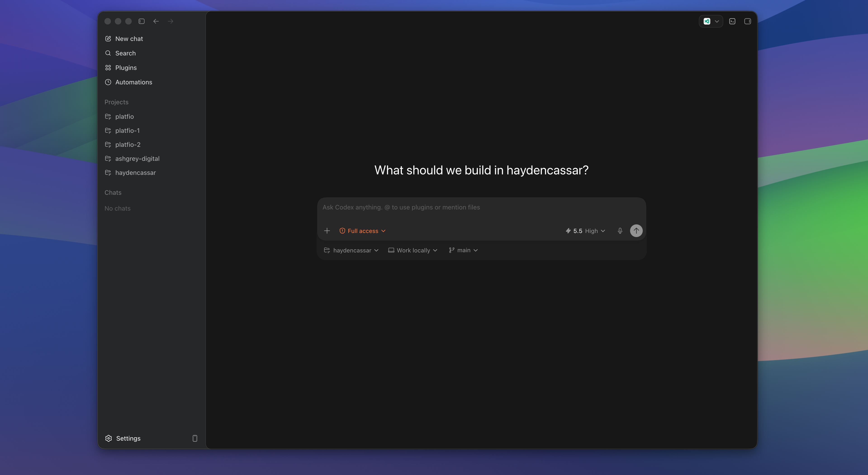This screenshot has height=475, width=868.
Task: Toggle the terminal panel icon
Action: coord(732,21)
